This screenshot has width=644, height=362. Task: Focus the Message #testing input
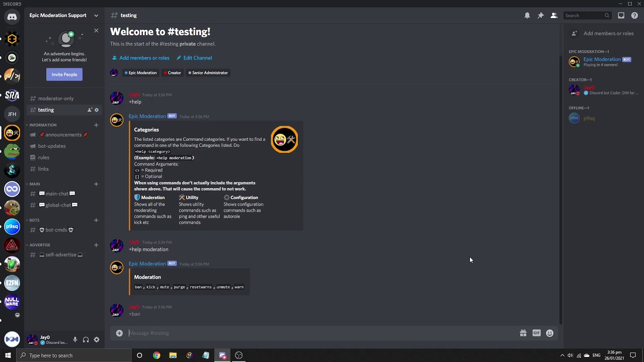[x=322, y=333]
